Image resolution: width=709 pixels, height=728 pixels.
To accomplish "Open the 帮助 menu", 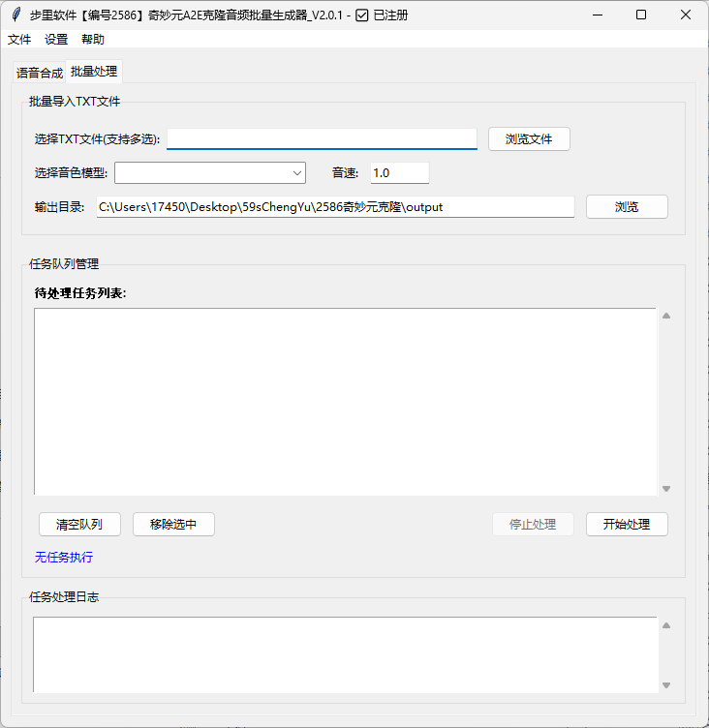I will point(93,40).
